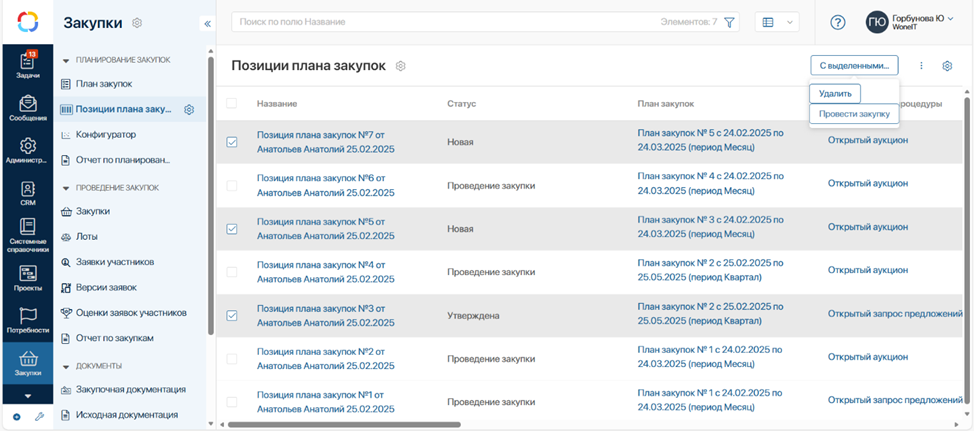The height and width of the screenshot is (431, 974).
Task: Open the help question mark icon
Action: pos(838,22)
